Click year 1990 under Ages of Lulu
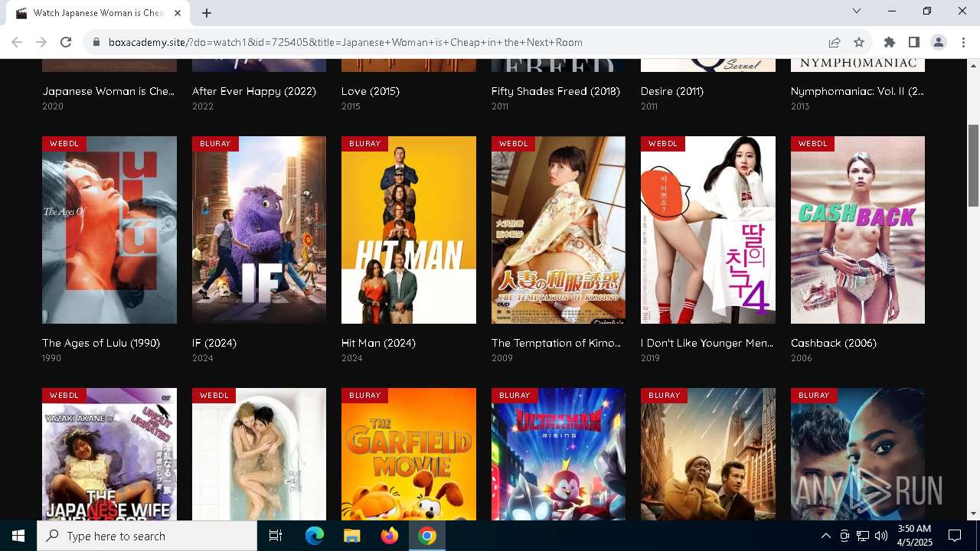Screen dimensions: 980x551 (x=52, y=358)
